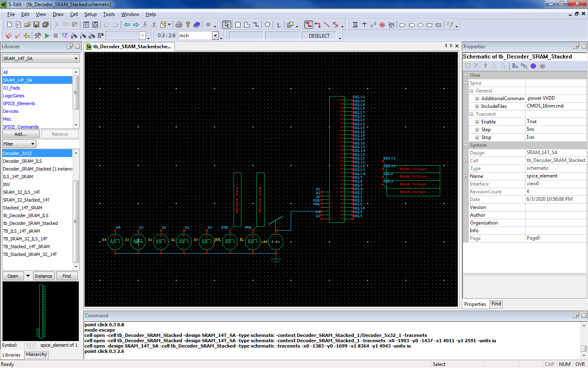Click the blue back navigation arrow
Image resolution: width=588 pixels, height=368 pixels.
(x=127, y=25)
